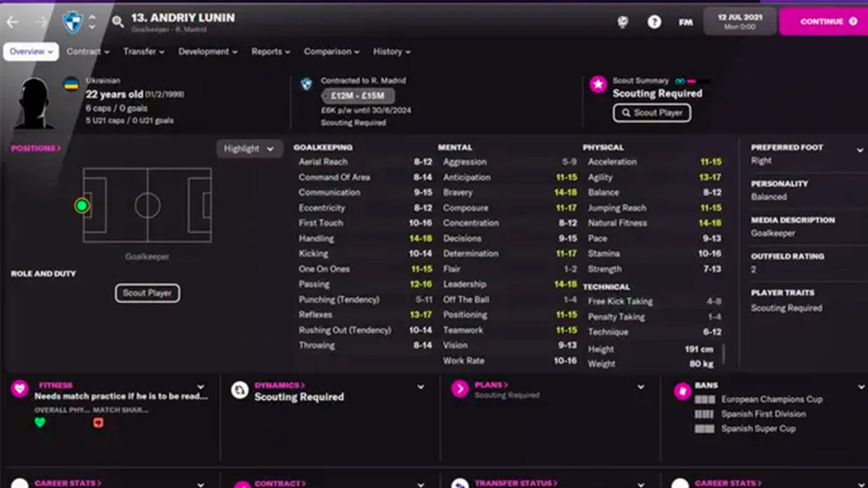868x488 pixels.
Task: Open the Highlight dropdown
Action: pos(248,148)
